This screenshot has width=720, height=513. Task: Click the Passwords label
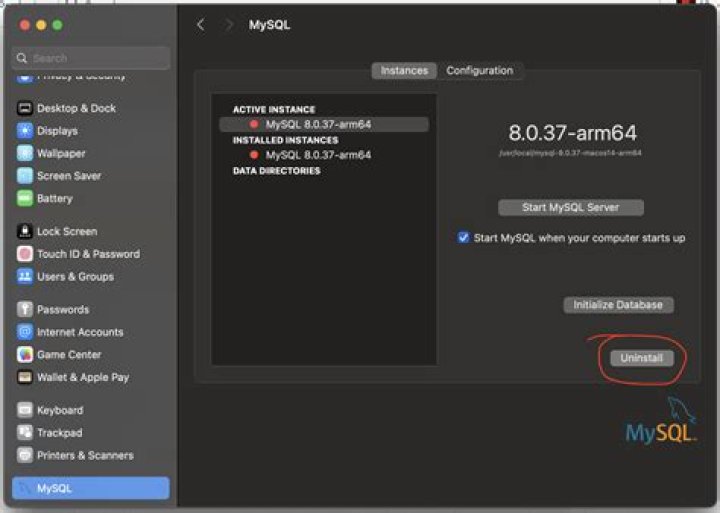[63, 309]
